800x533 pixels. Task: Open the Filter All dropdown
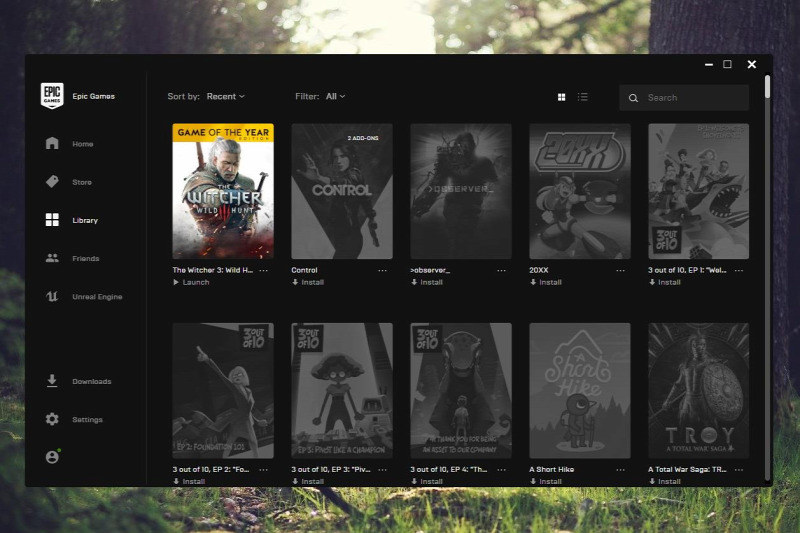[336, 96]
